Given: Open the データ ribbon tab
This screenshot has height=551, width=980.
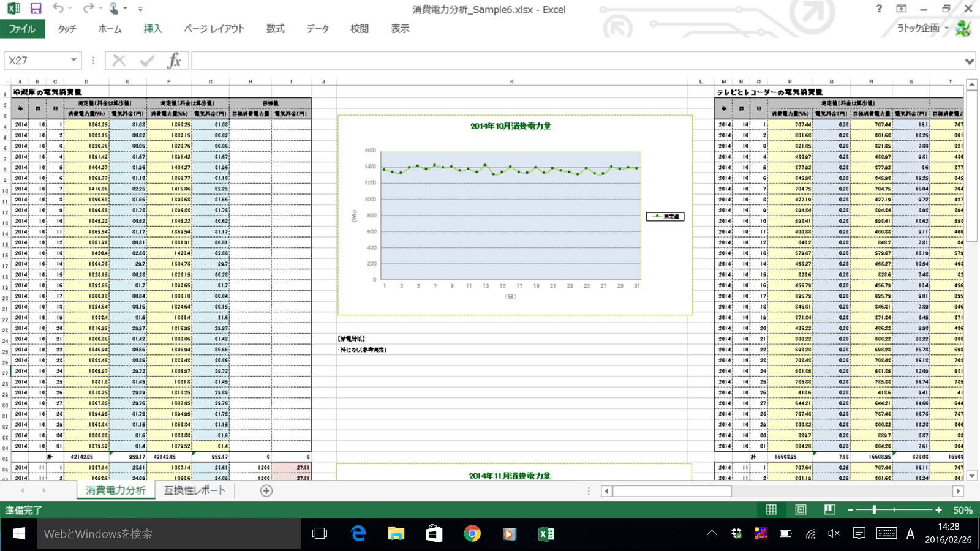Looking at the screenshot, I should 317,29.
